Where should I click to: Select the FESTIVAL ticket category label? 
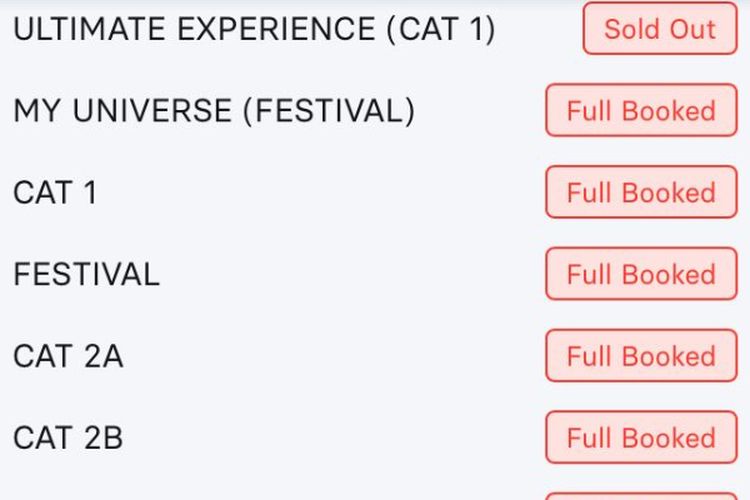(x=87, y=274)
